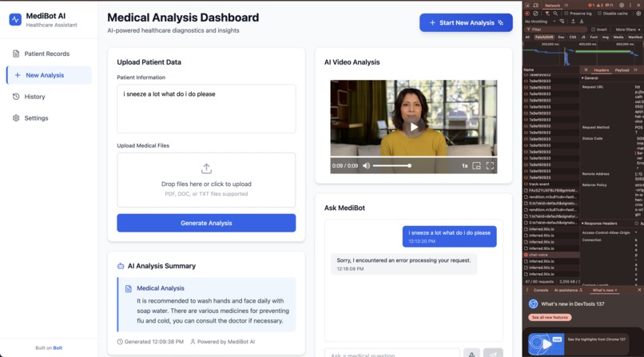Select New Analysis in the sidebar
Image resolution: width=644 pixels, height=357 pixels.
tap(49, 75)
